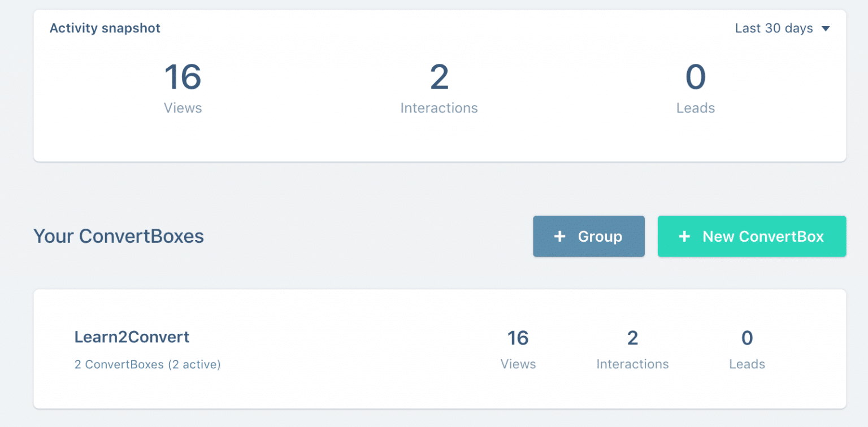Click the Interactions count for Learn2Convert

click(632, 337)
